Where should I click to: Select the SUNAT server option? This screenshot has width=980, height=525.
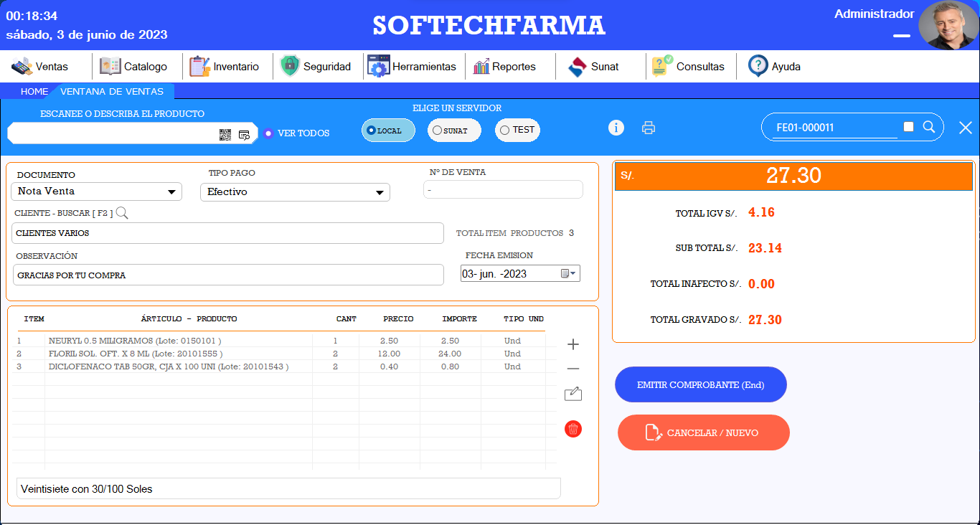[x=454, y=131]
